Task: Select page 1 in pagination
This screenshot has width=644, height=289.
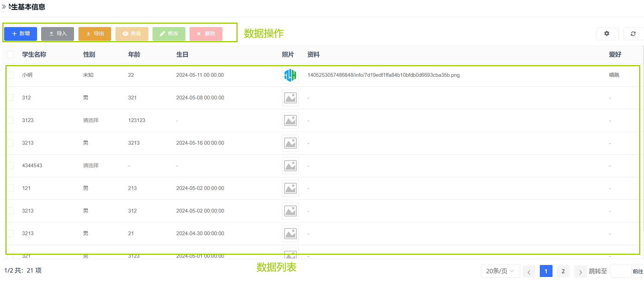Action: pos(546,271)
